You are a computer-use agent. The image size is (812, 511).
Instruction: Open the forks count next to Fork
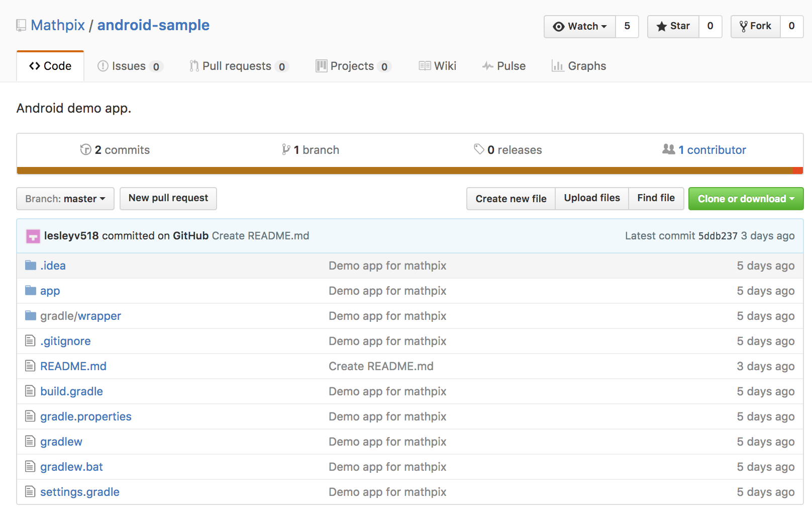(792, 26)
